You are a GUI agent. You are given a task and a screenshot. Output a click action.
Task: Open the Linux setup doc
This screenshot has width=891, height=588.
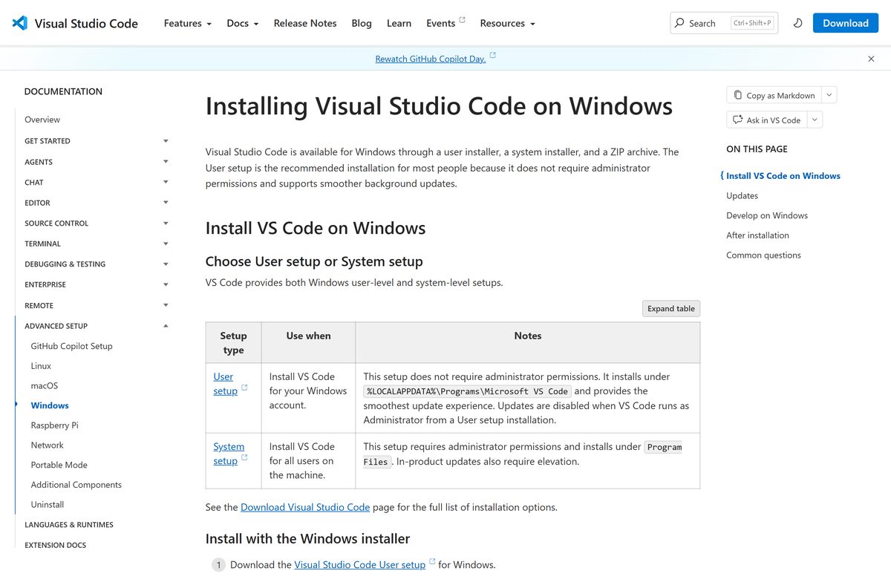(41, 366)
